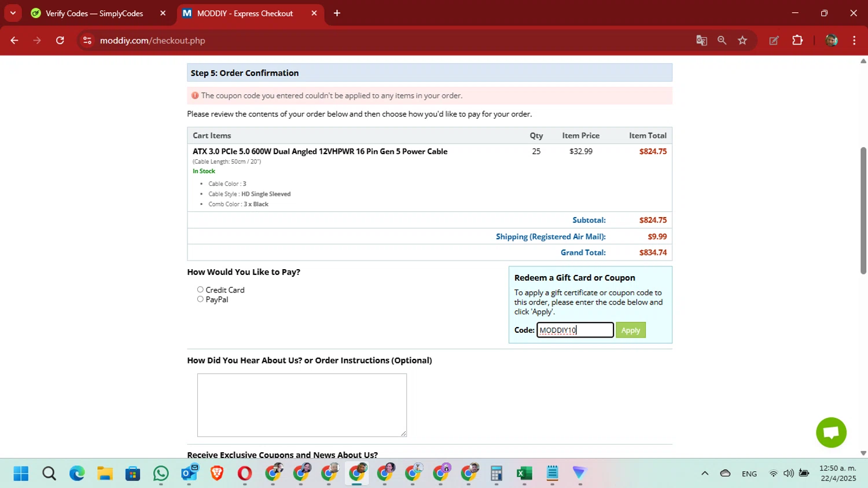Open the Windows Start menu
The height and width of the screenshot is (488, 868).
tap(21, 474)
